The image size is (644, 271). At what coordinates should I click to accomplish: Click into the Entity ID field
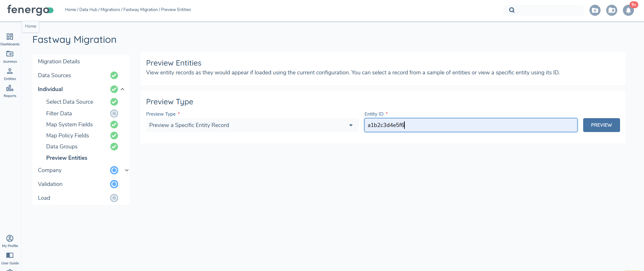coord(471,125)
